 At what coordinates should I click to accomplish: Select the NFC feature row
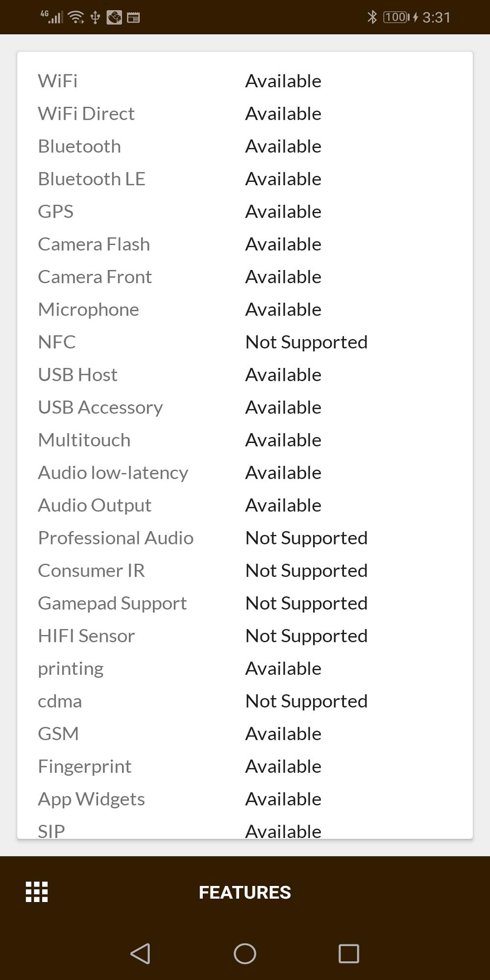(245, 342)
